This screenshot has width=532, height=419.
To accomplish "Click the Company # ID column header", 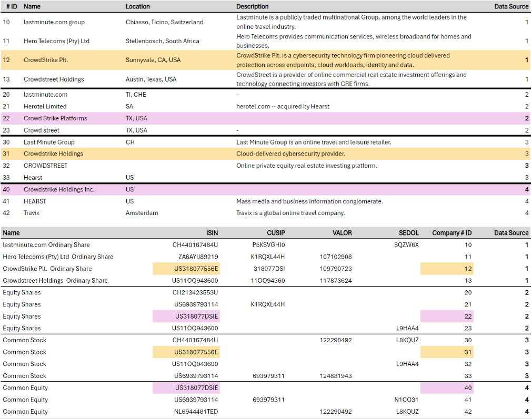I will pyautogui.click(x=451, y=233).
